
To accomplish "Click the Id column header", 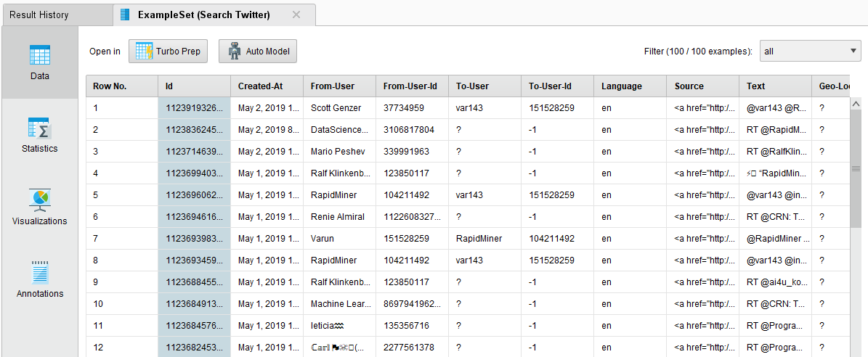I will [x=193, y=86].
